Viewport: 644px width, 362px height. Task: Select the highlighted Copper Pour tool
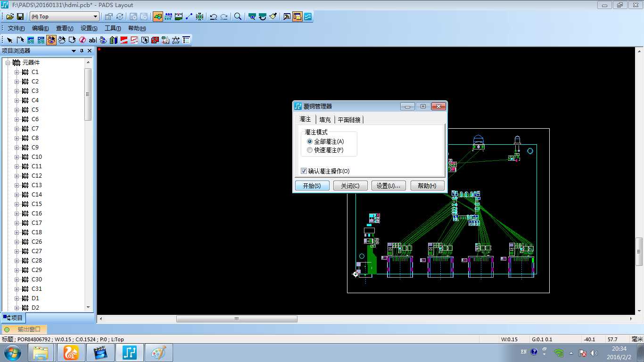click(51, 40)
